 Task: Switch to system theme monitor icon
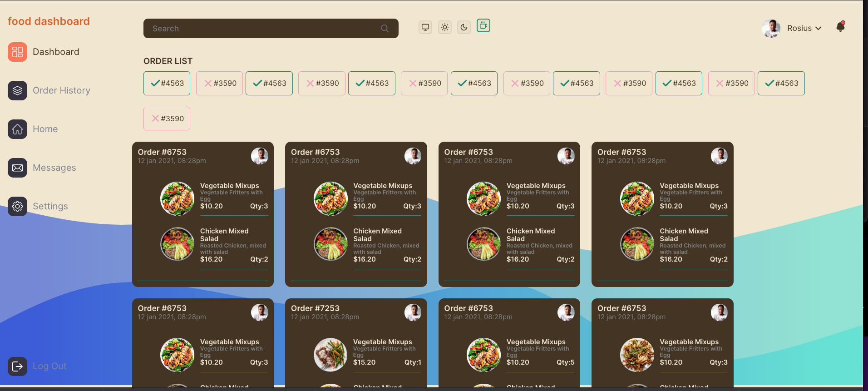(x=425, y=27)
